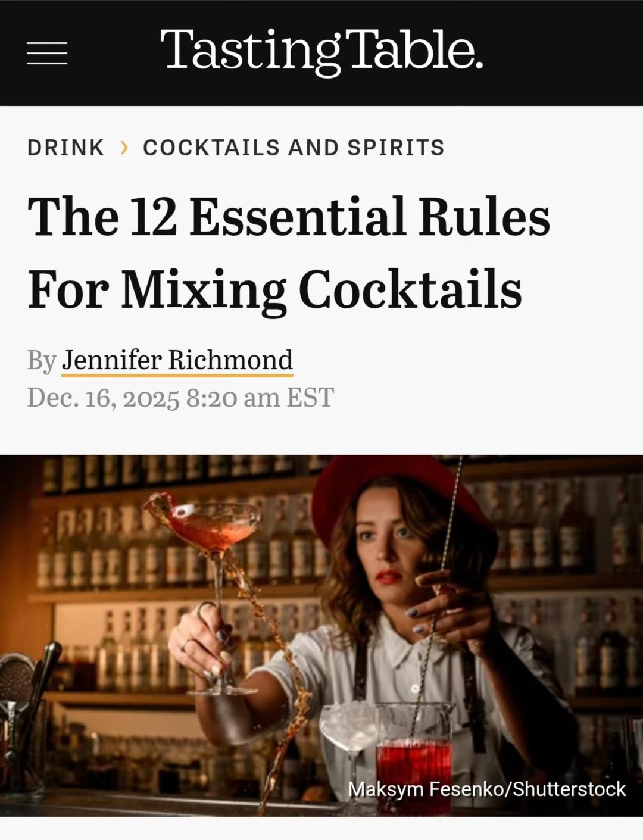Image resolution: width=643 pixels, height=840 pixels.
Task: Click the word "By" before author name
Action: (x=42, y=361)
